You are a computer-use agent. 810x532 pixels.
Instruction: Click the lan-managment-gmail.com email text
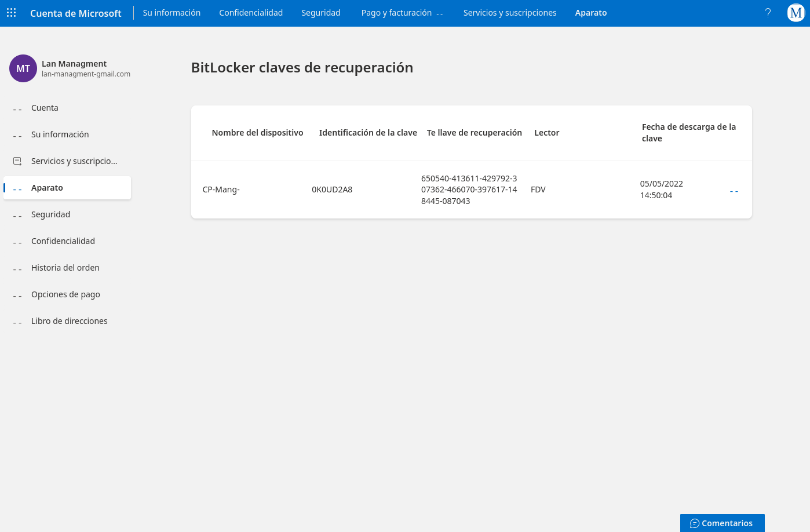point(86,74)
